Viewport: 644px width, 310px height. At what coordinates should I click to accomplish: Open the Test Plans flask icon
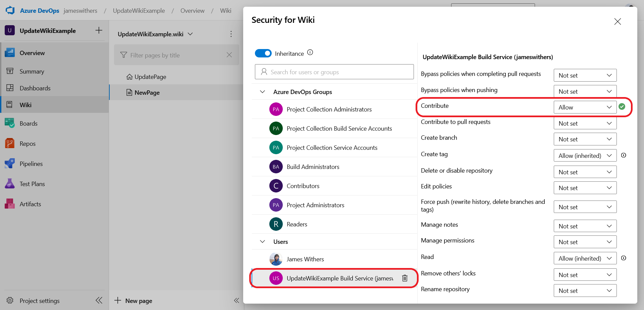click(10, 184)
